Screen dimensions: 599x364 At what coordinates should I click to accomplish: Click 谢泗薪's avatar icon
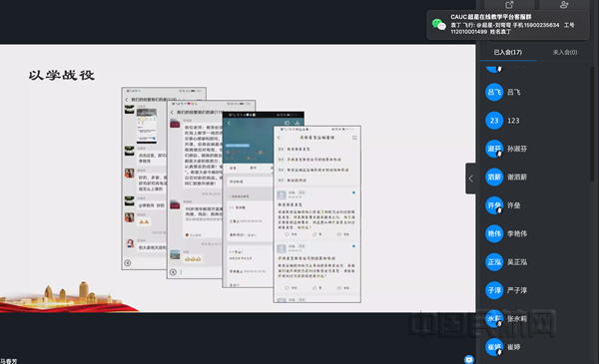494,178
